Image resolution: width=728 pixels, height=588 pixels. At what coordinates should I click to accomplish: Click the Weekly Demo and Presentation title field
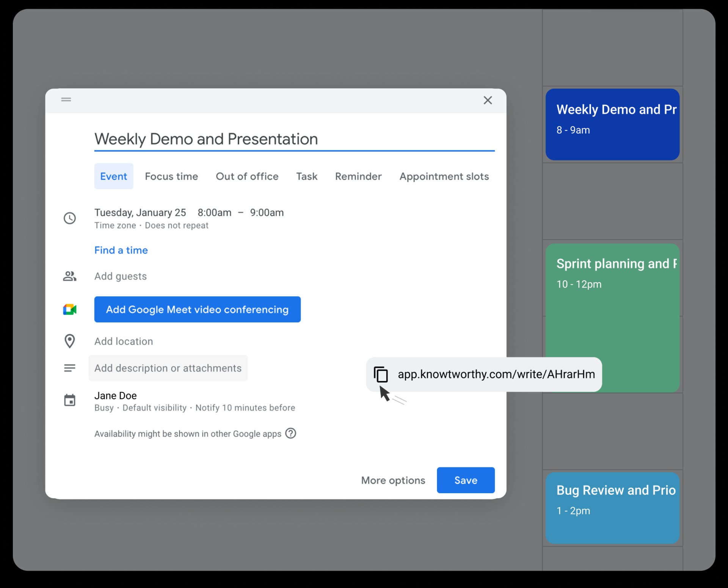[206, 139]
